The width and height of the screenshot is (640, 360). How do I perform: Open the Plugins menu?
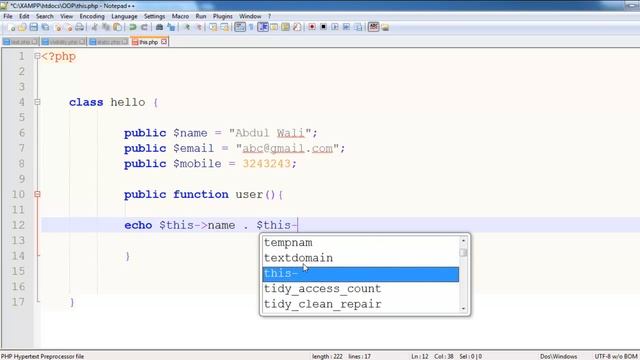tap(222, 16)
